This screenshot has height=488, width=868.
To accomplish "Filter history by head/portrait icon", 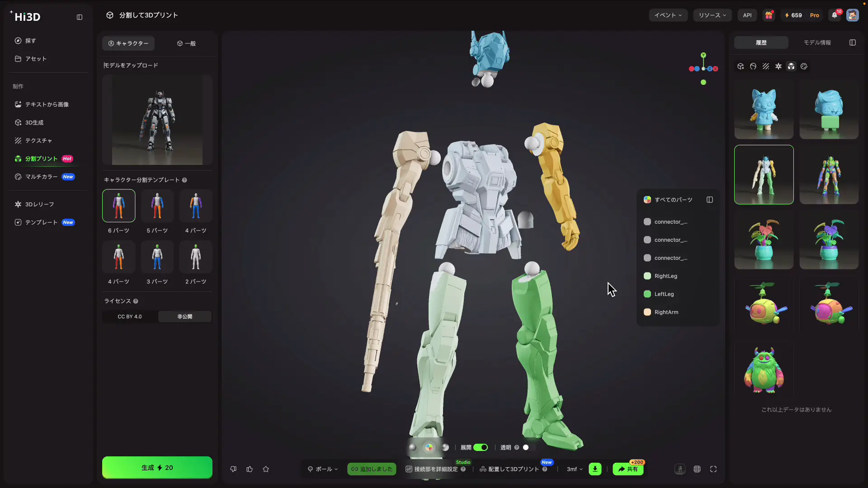I will coord(753,66).
